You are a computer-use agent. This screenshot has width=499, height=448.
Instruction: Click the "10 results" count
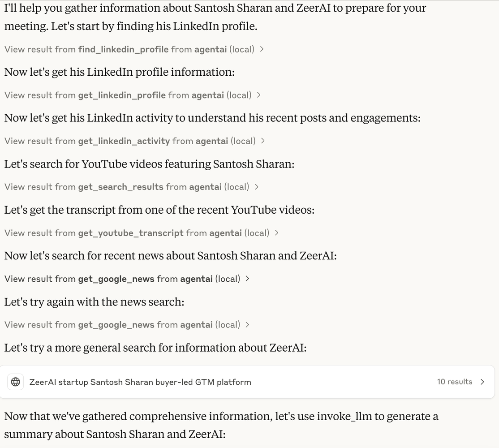point(455,382)
